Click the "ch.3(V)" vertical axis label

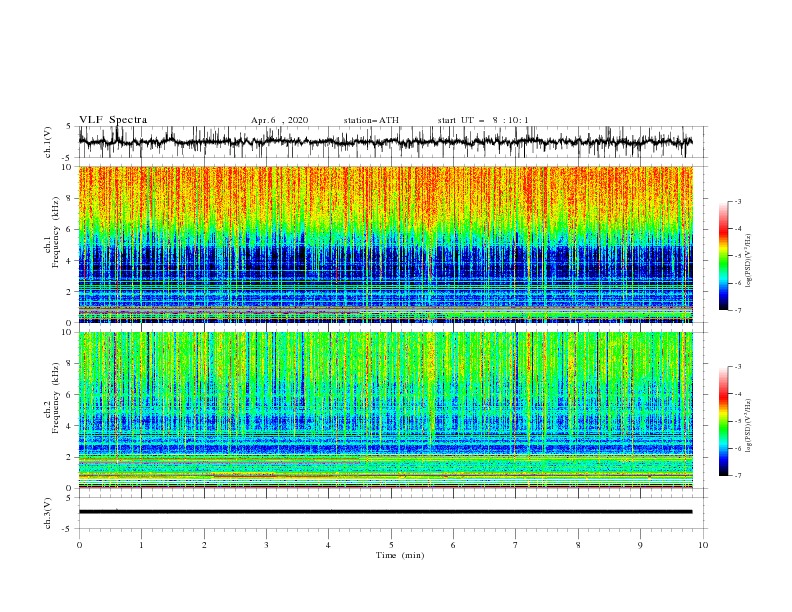(48, 513)
